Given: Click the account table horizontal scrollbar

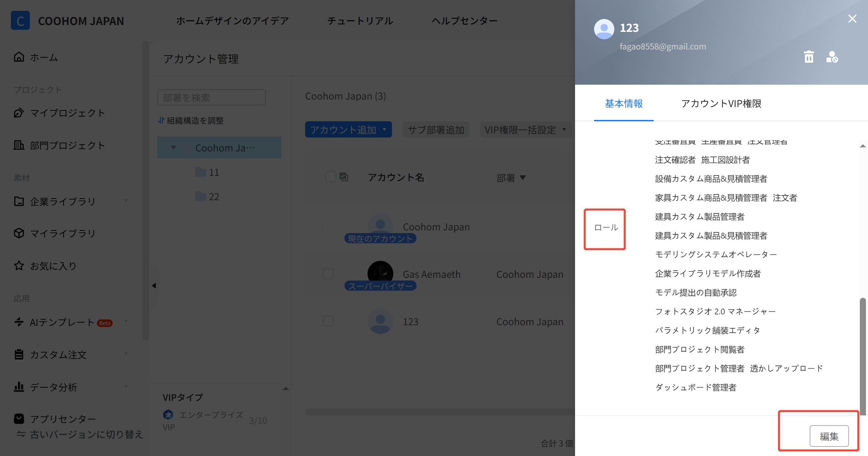Looking at the screenshot, I should [440, 412].
